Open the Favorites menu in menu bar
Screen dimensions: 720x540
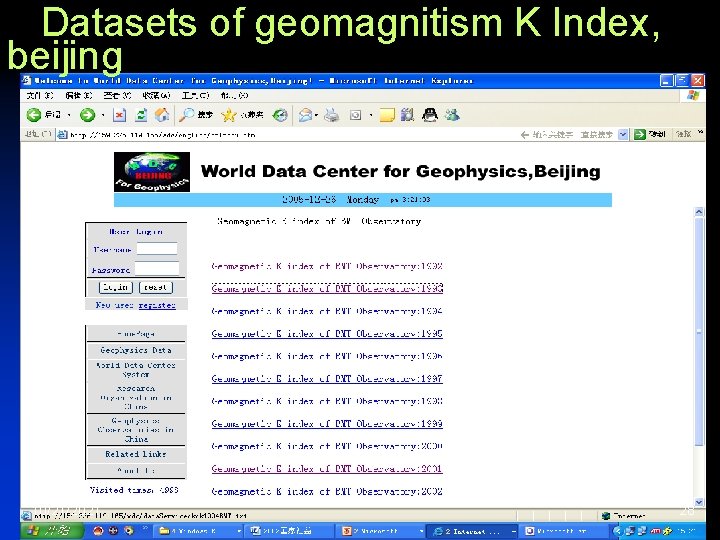[157, 96]
